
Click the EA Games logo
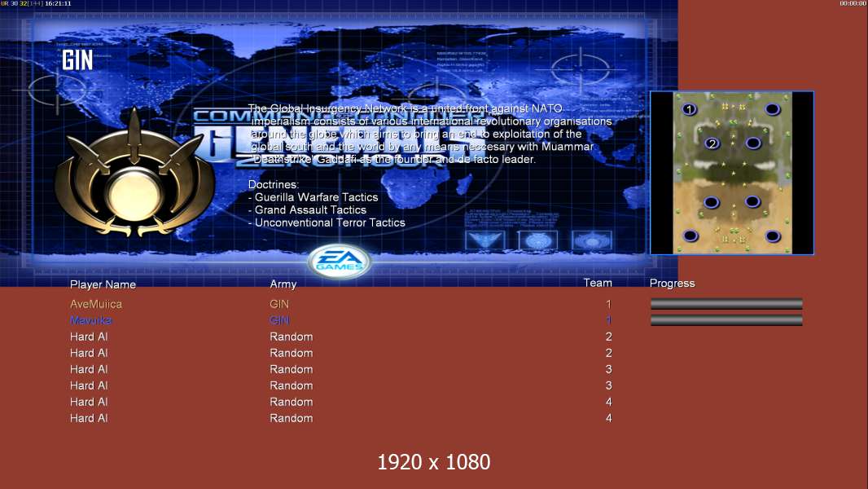click(x=339, y=260)
